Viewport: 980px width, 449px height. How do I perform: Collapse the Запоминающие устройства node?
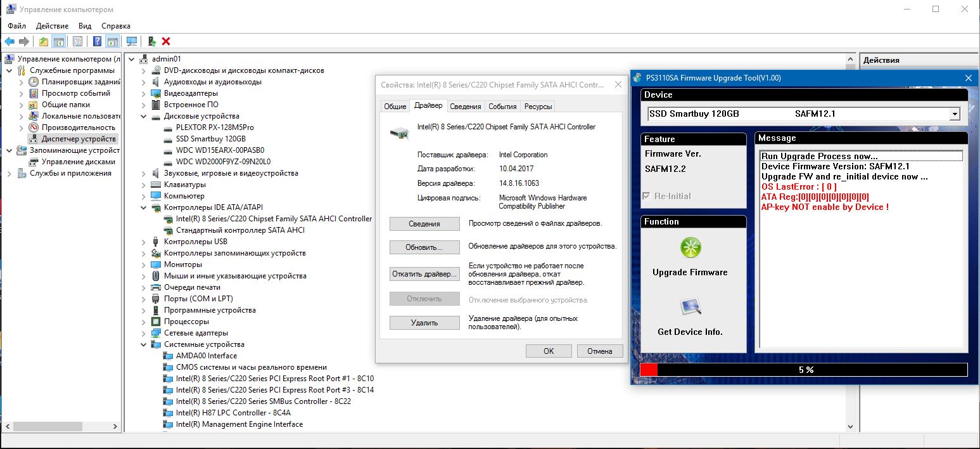point(10,150)
